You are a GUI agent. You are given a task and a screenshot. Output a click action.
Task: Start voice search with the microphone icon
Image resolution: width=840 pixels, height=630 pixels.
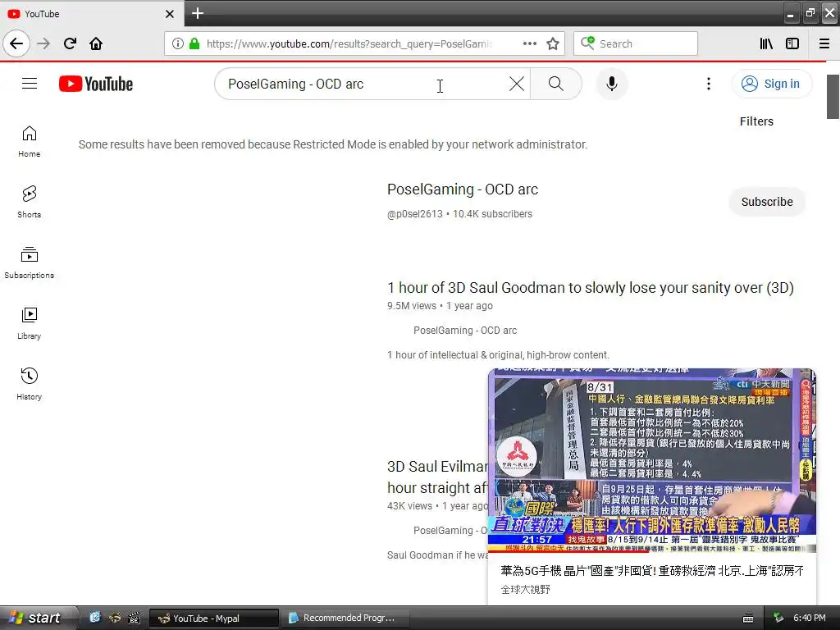pos(612,84)
